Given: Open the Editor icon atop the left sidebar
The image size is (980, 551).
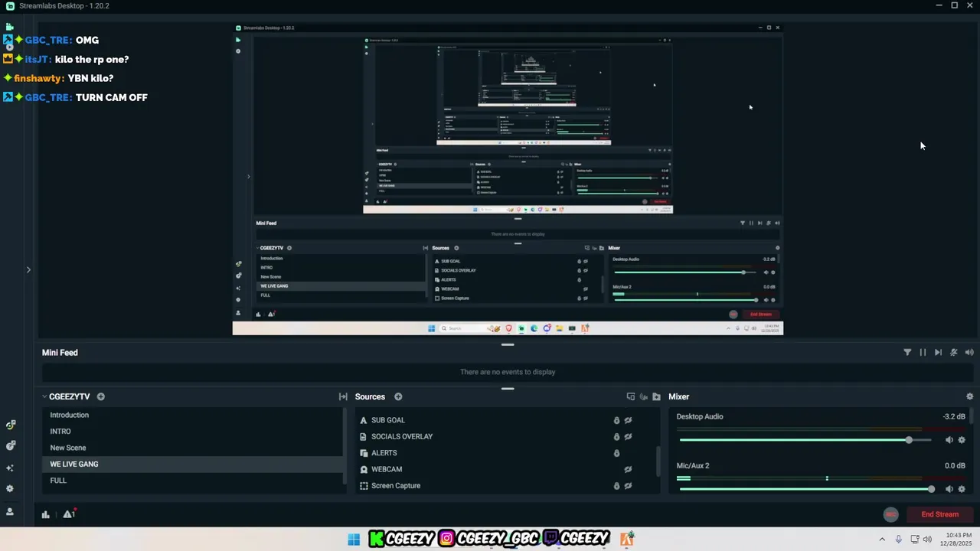Looking at the screenshot, I should 10,26.
